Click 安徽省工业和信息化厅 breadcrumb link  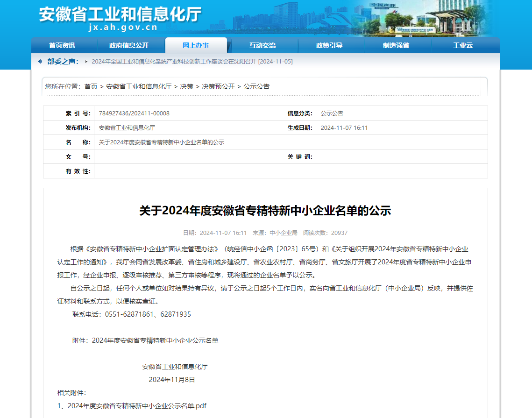click(x=139, y=86)
